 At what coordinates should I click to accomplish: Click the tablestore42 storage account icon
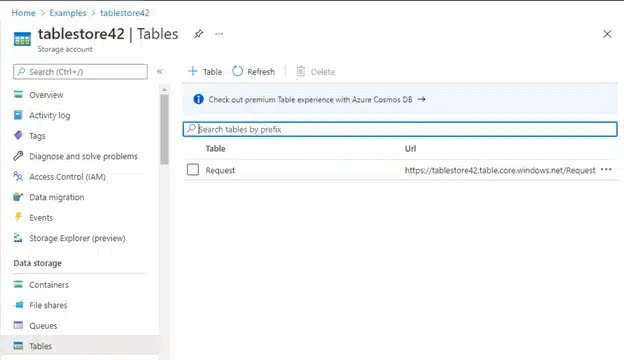[x=22, y=39]
